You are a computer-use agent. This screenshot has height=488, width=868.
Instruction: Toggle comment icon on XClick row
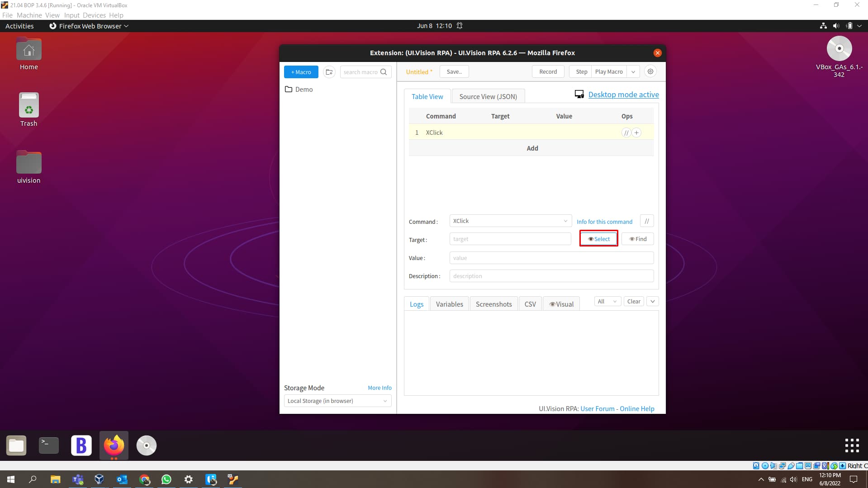click(626, 133)
